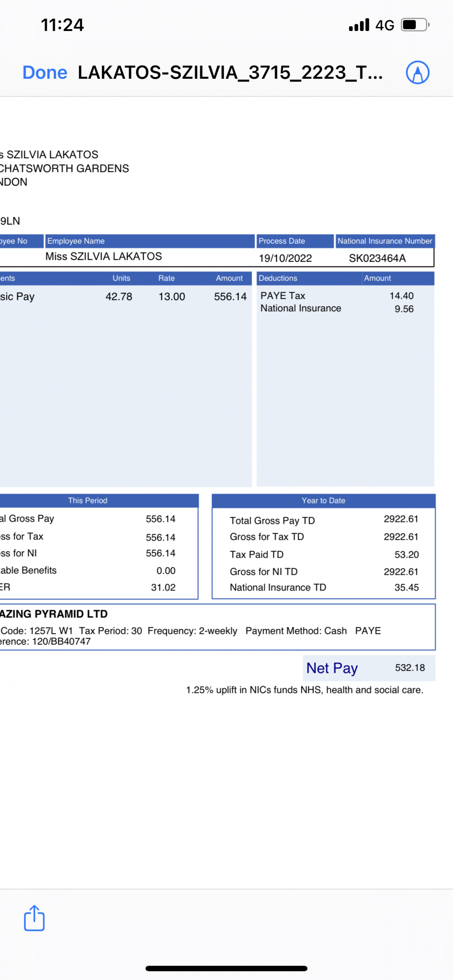Tap the battery indicator in status bar
Viewport: 453px width, 980px height.
coord(415,25)
